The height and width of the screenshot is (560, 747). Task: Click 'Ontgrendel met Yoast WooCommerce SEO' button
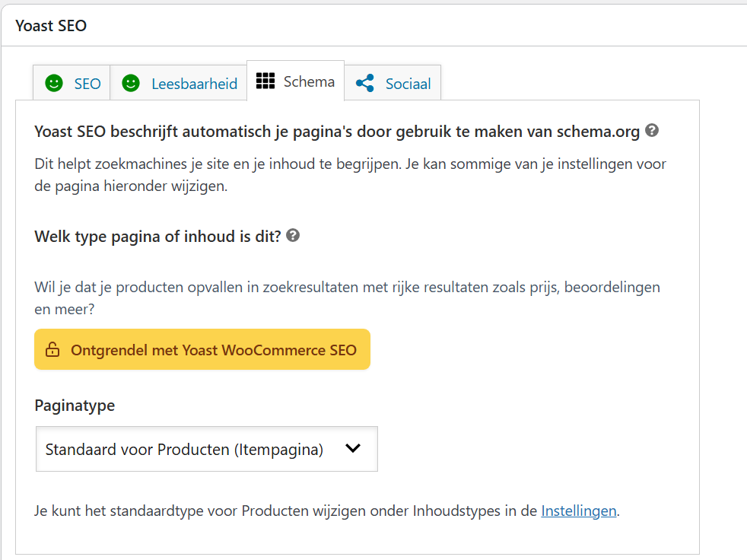pos(202,349)
